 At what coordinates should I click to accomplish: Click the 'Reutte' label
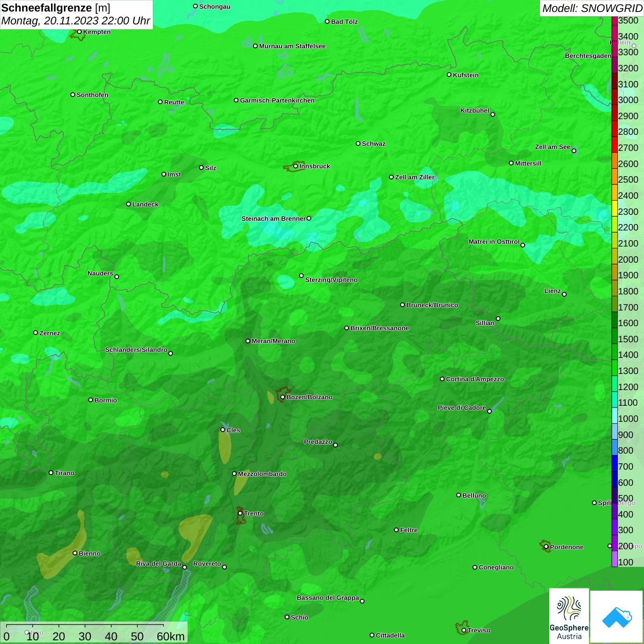tap(174, 102)
